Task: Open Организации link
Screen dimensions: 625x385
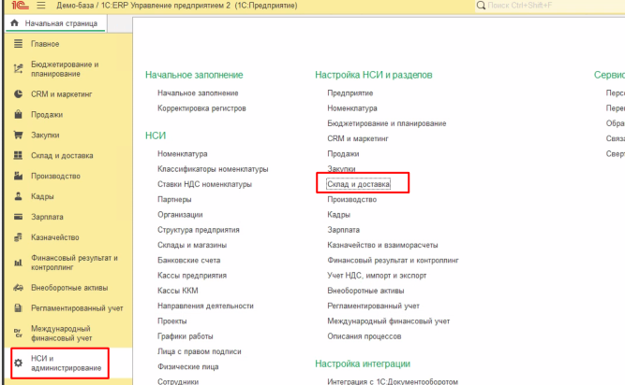Action: pyautogui.click(x=180, y=214)
